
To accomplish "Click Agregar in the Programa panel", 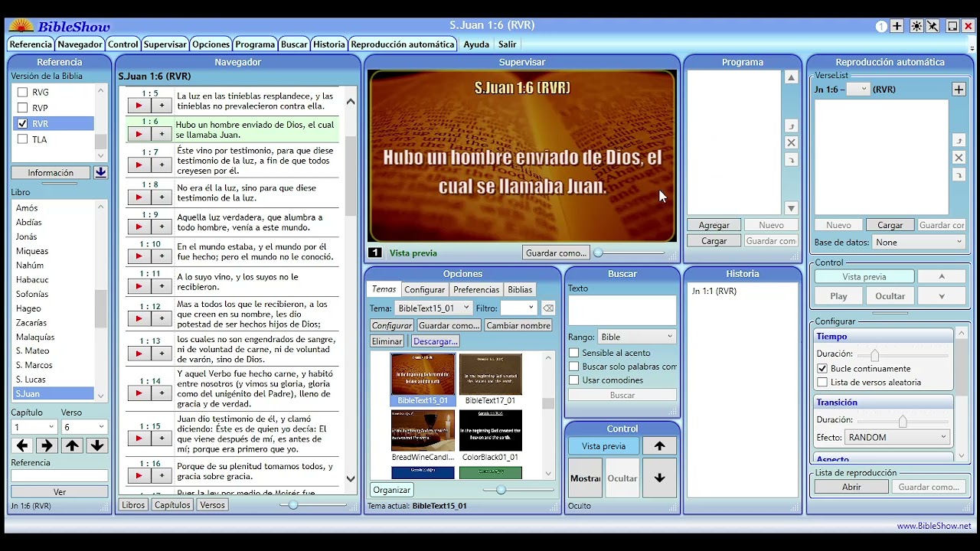I will coord(714,225).
